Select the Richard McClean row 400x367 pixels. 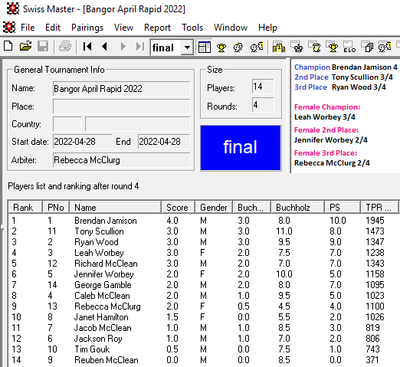point(203,263)
